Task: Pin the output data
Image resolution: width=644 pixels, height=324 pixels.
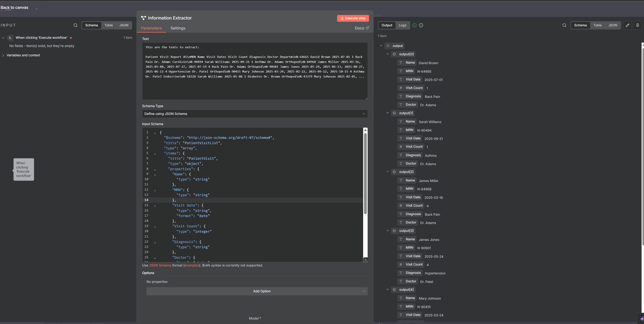Action: point(637,25)
